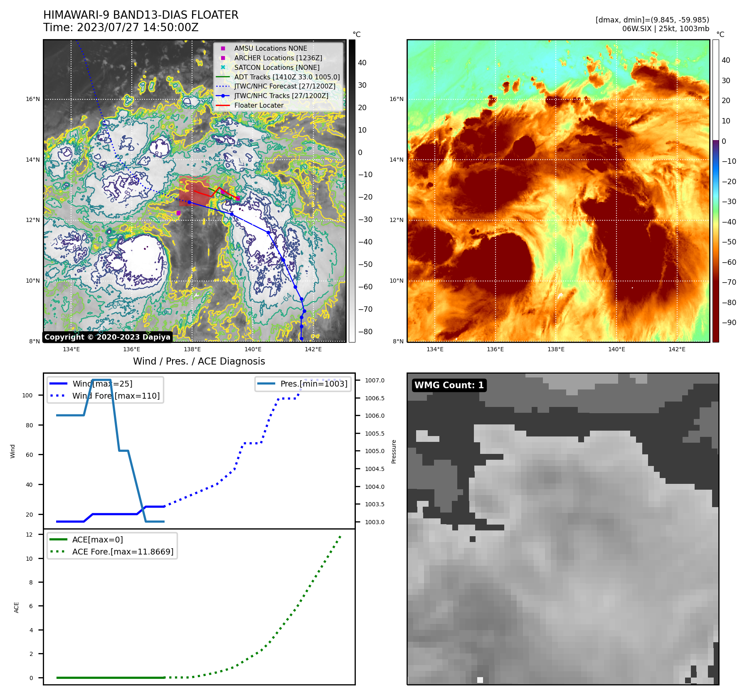Screen dimensions: 747x700
Task: Click the 'WMG Count: 1' label
Action: (449, 385)
